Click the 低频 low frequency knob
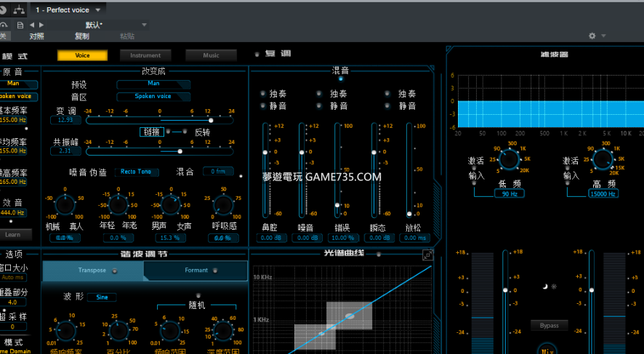This screenshot has width=644, height=354. [x=508, y=159]
